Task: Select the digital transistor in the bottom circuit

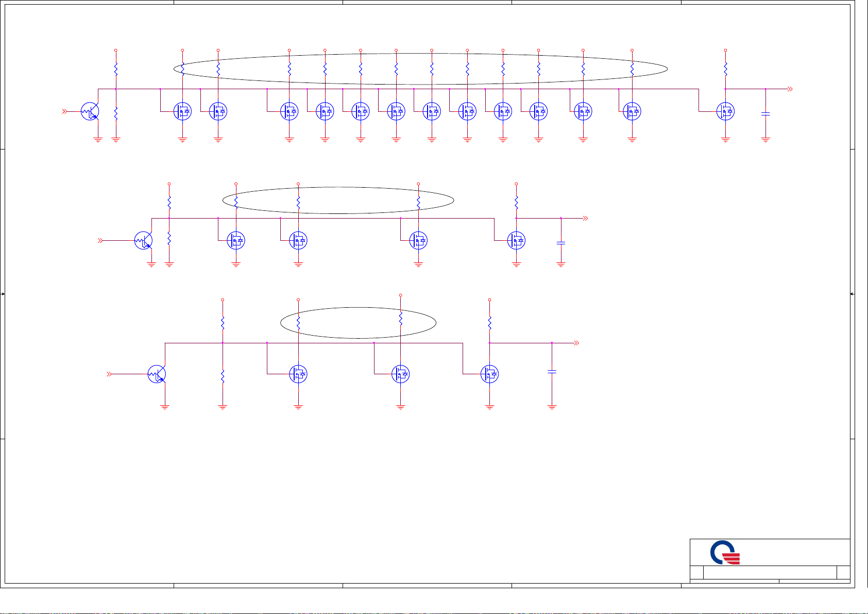Action: pyautogui.click(x=157, y=374)
